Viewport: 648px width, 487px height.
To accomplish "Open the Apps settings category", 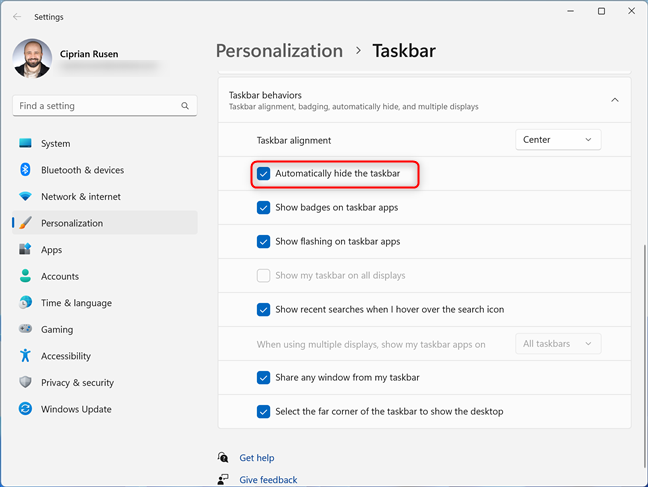I will coord(105,249).
